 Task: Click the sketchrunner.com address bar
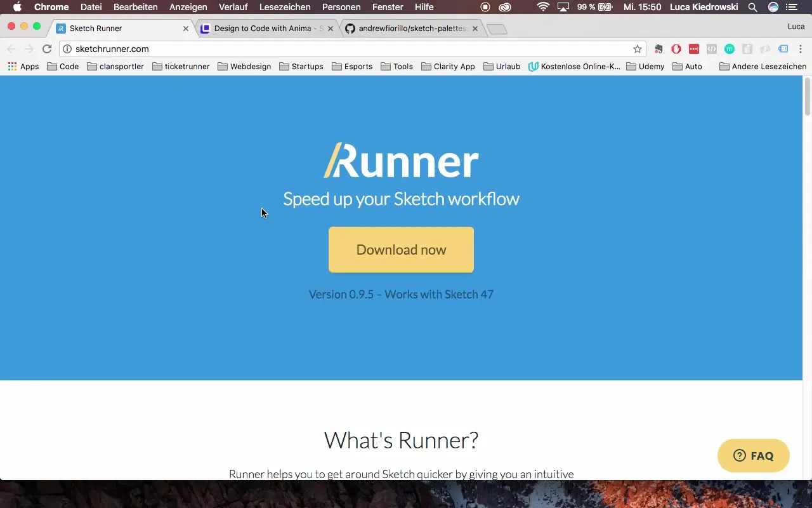[352, 49]
